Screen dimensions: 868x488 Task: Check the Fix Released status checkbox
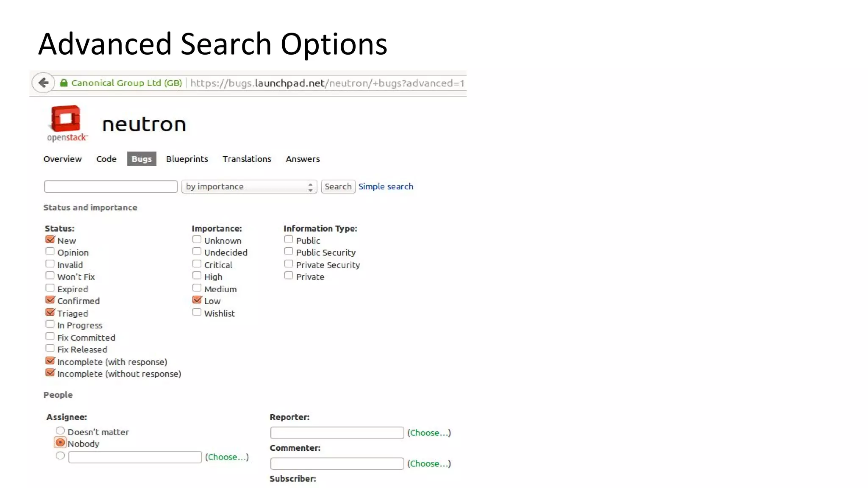50,348
